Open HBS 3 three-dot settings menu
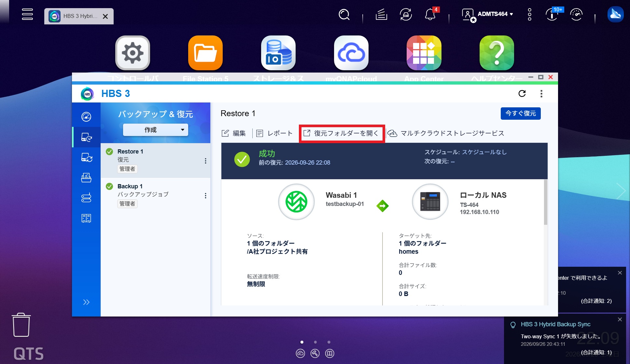This screenshot has height=364, width=630. pos(541,94)
